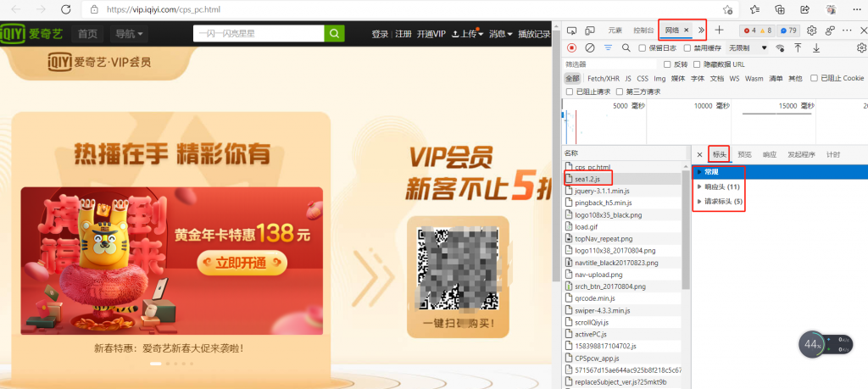
Task: Open the browser Favorites star icon
Action: tap(754, 8)
